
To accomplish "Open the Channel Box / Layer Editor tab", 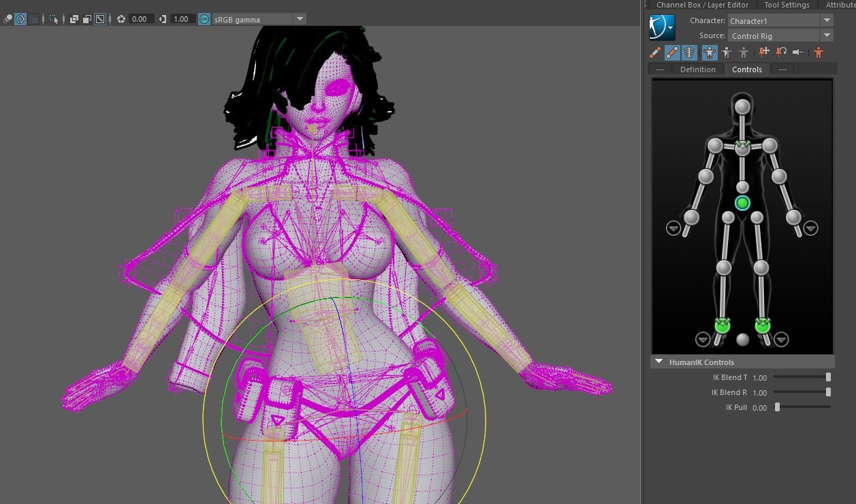I will pos(702,5).
